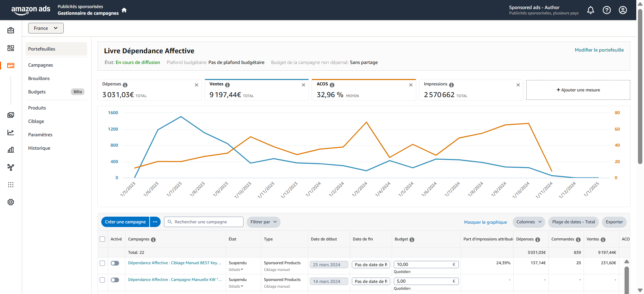Click the info icon next to ACOS

coord(332,85)
